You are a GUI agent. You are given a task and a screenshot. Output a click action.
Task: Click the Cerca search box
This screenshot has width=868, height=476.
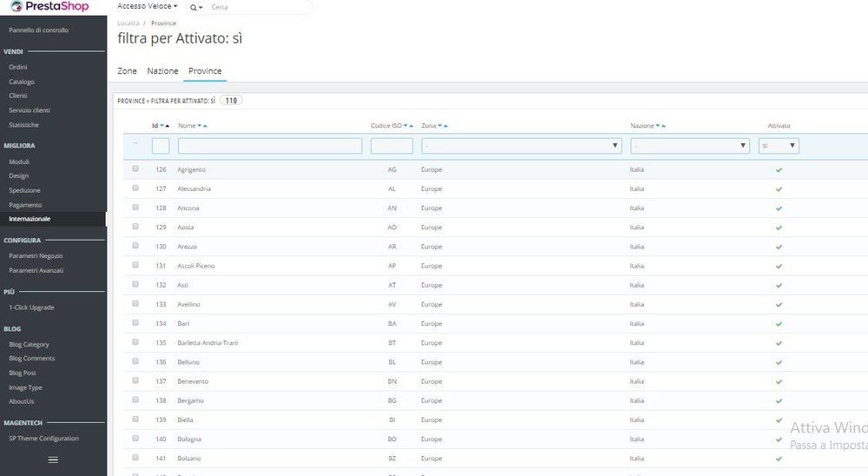[260, 7]
